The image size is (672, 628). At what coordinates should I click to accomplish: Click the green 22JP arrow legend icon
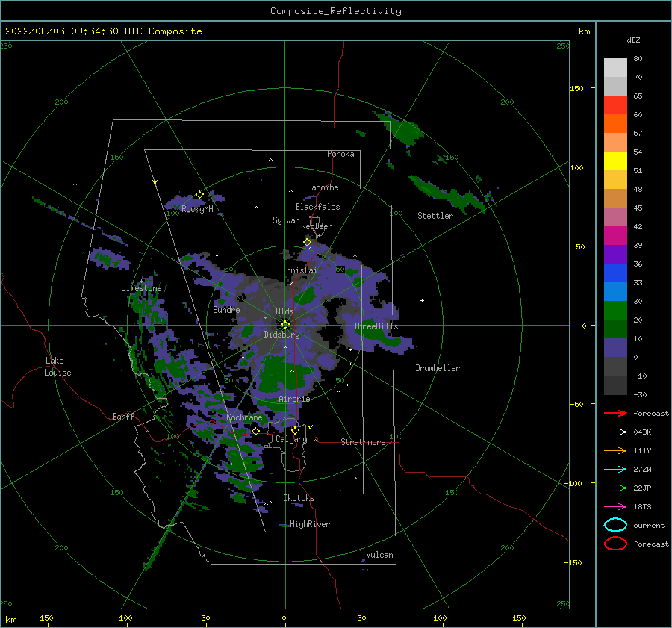pos(615,488)
